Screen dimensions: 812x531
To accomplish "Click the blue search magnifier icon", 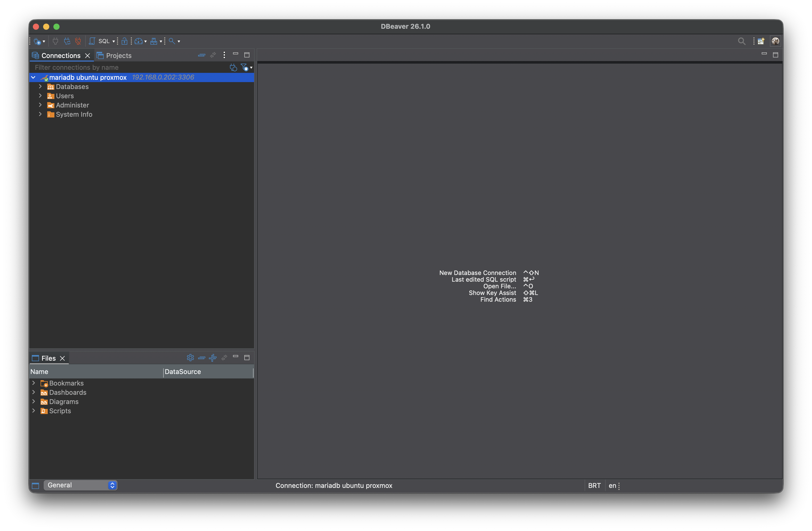I will 172,41.
